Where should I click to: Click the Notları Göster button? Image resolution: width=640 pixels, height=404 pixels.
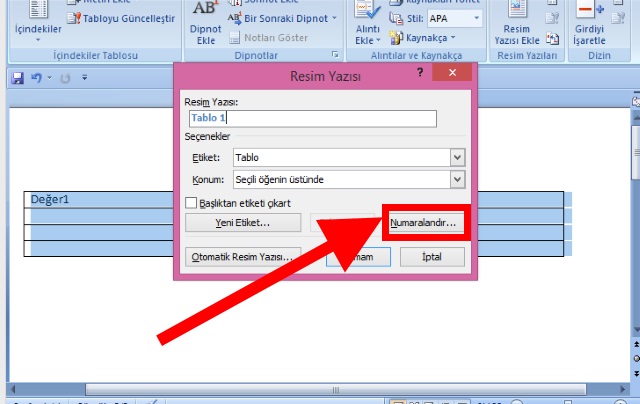point(268,38)
